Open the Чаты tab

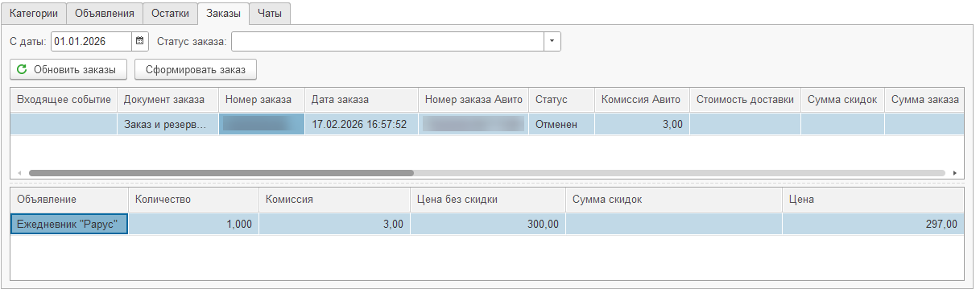pyautogui.click(x=270, y=13)
